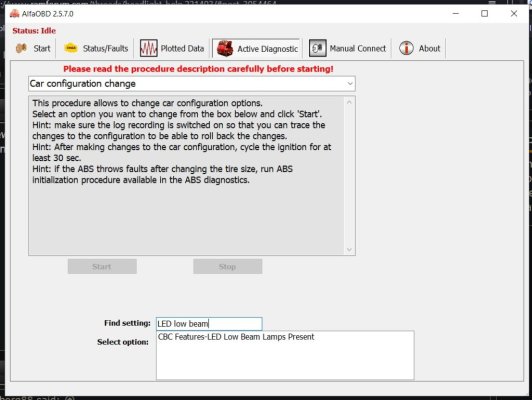Click the Manual Connect icon
This screenshot has height=400, width=532.
[x=318, y=48]
